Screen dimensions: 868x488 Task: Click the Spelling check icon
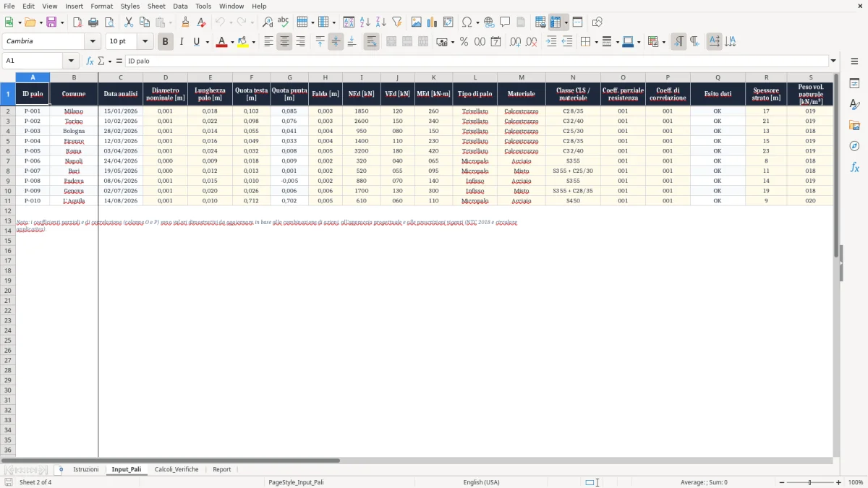284,22
